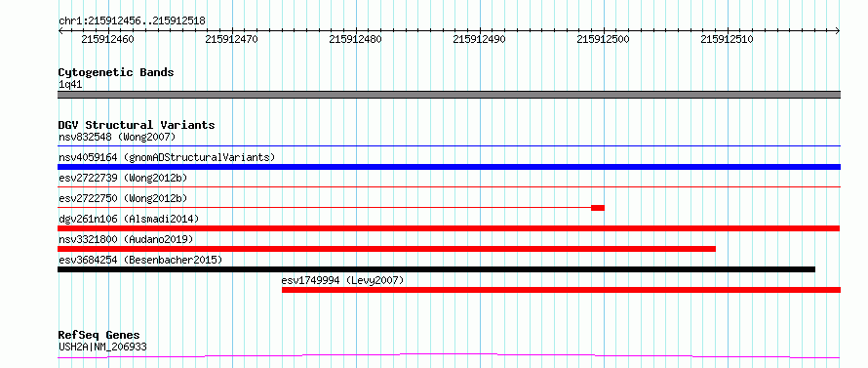868x368 pixels.
Task: Select the esv1749994 Levy2007 red bar
Action: tap(562, 290)
